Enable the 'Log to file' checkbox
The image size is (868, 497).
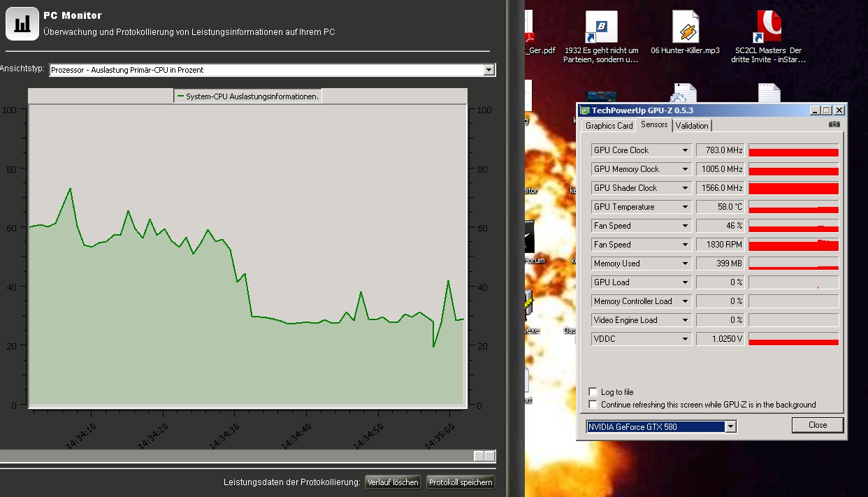593,392
